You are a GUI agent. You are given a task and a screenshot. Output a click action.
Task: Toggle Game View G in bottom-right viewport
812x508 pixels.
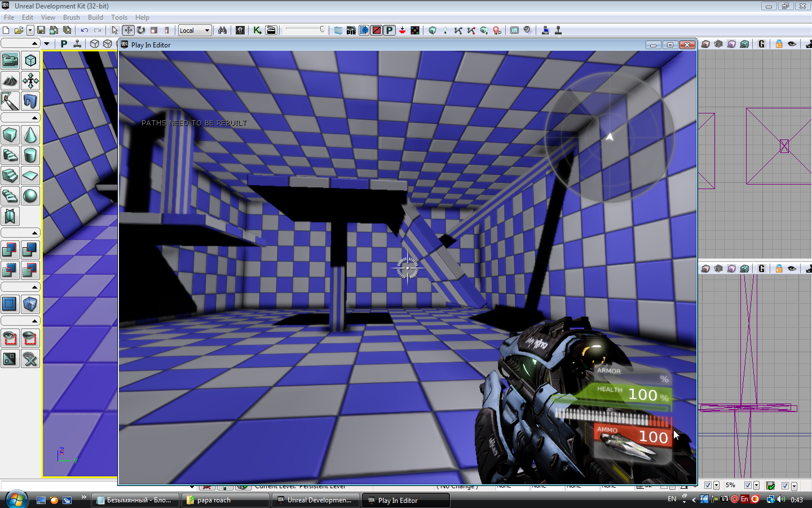(761, 269)
